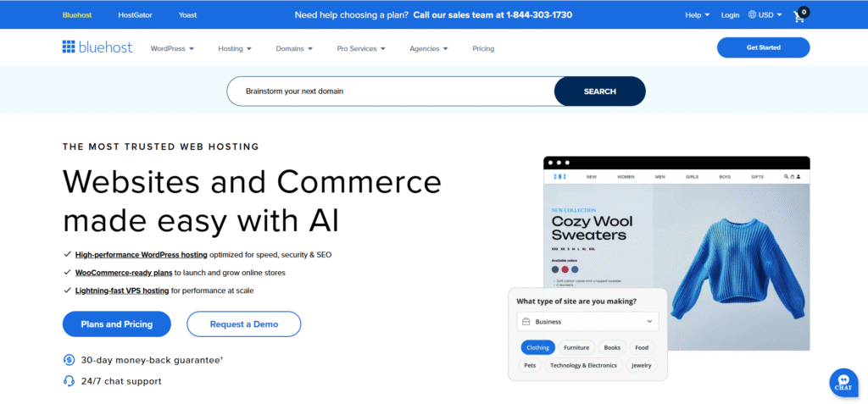Open the Business site type dropdown
The width and height of the screenshot is (868, 404).
587,322
